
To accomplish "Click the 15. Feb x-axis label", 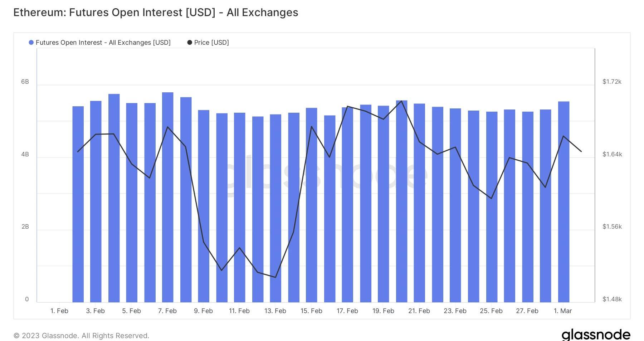I will pyautogui.click(x=311, y=311).
